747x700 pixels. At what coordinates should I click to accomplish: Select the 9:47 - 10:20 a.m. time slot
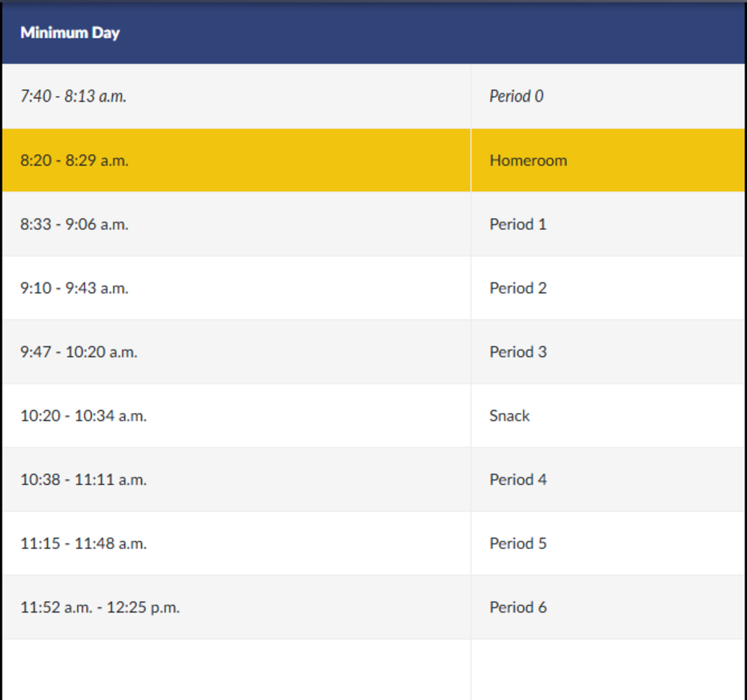[x=77, y=351]
